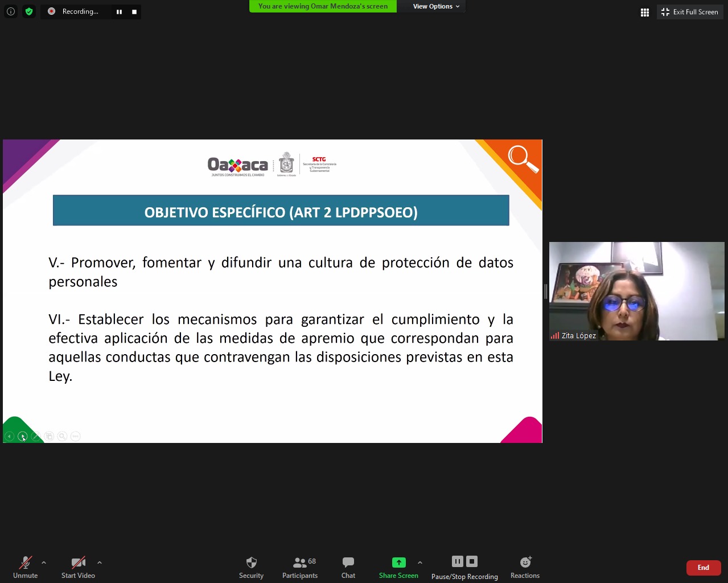Open the Participants panel
728x583 pixels.
[300, 567]
